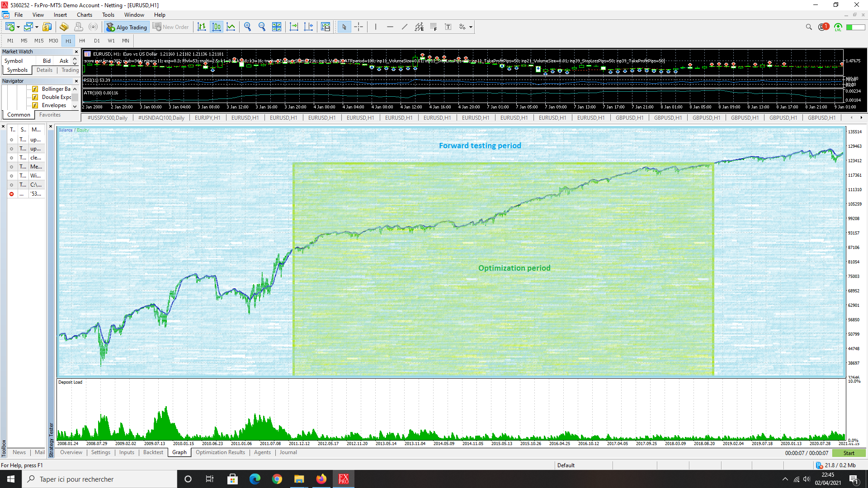Open the Tools menu

click(108, 15)
